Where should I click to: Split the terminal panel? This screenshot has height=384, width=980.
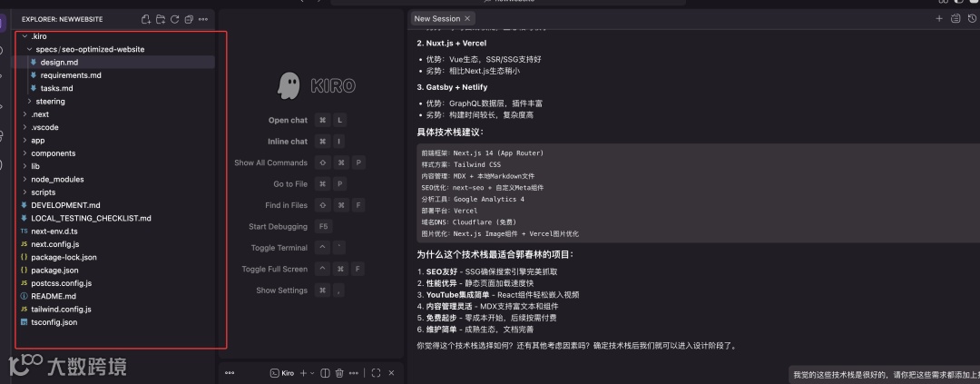click(325, 373)
